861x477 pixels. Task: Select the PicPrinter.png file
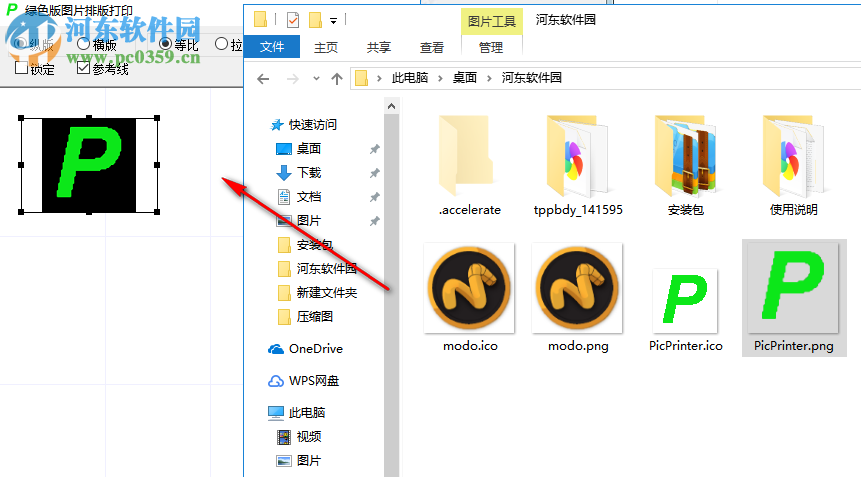pos(794,298)
